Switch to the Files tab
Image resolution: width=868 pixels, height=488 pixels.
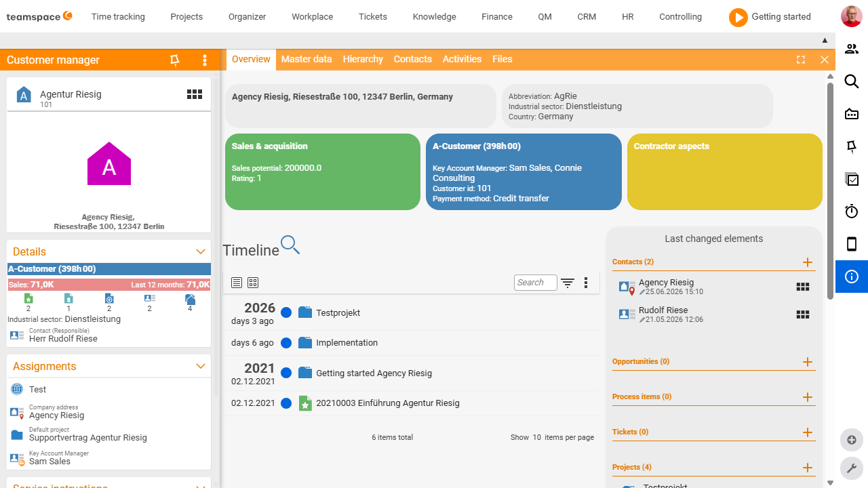502,60
